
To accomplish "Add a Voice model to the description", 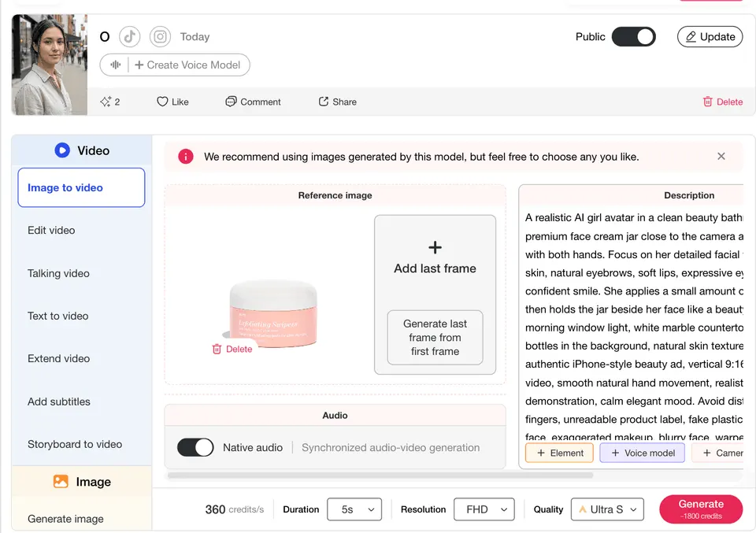I will [x=643, y=453].
